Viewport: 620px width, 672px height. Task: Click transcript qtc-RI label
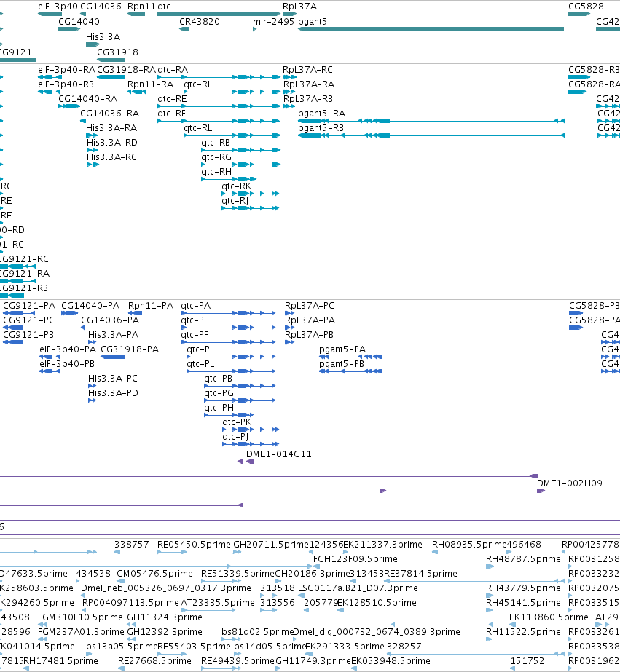pyautogui.click(x=197, y=84)
